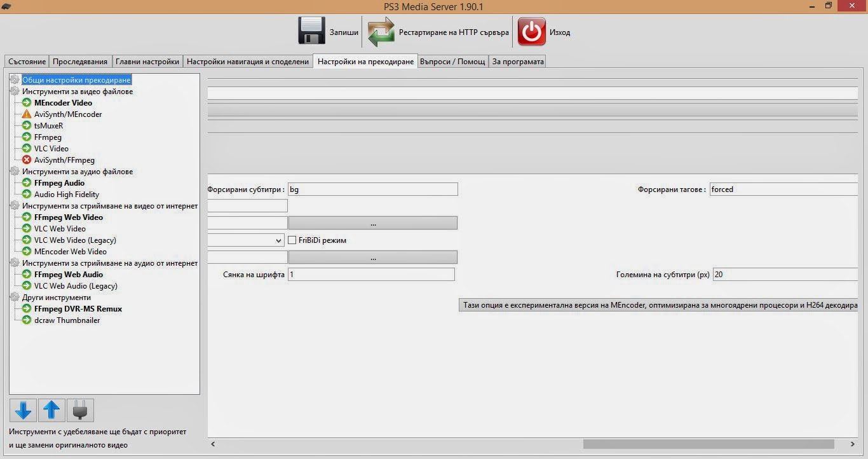Enable the FriBiDi режим checkbox
Image resolution: width=868 pixels, height=459 pixels.
tap(292, 240)
